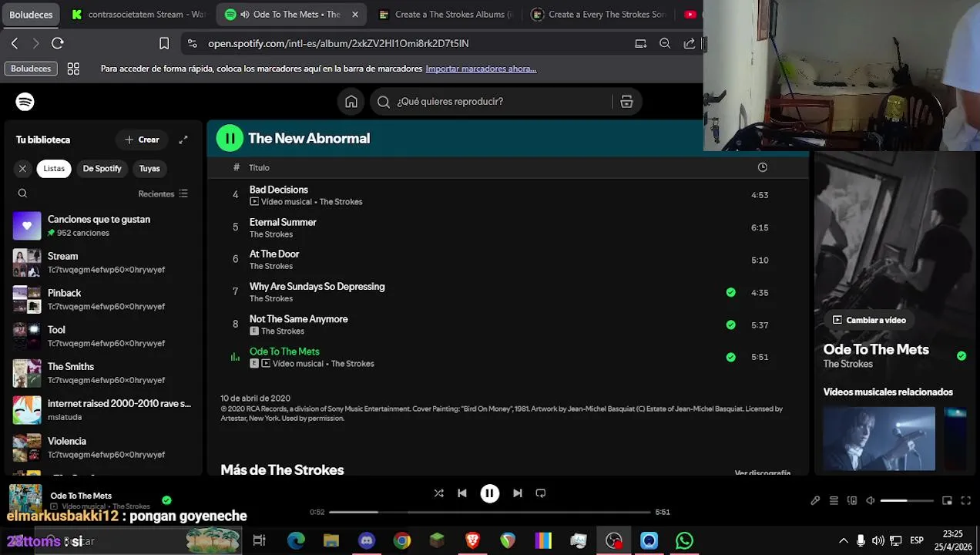Open connect to device icon

[852, 500]
